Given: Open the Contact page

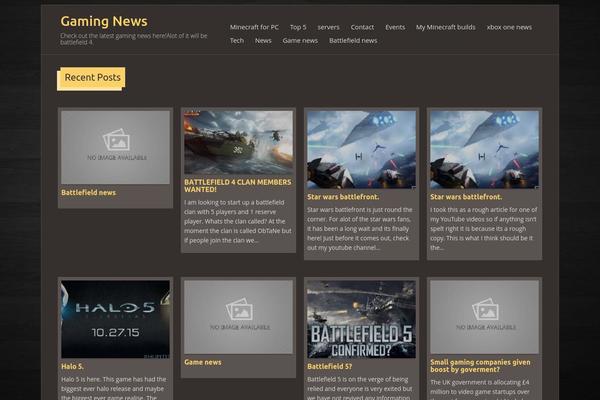Looking at the screenshot, I should point(362,27).
